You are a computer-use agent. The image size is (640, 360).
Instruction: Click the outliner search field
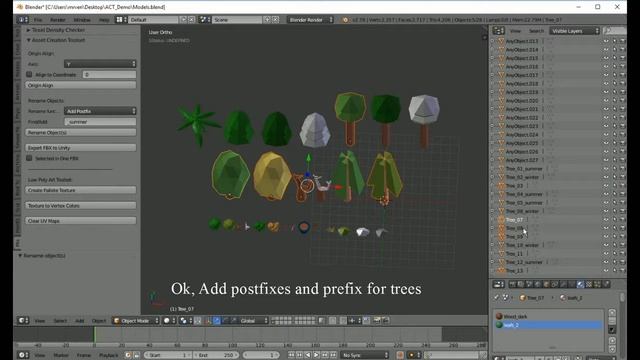[x=614, y=31]
